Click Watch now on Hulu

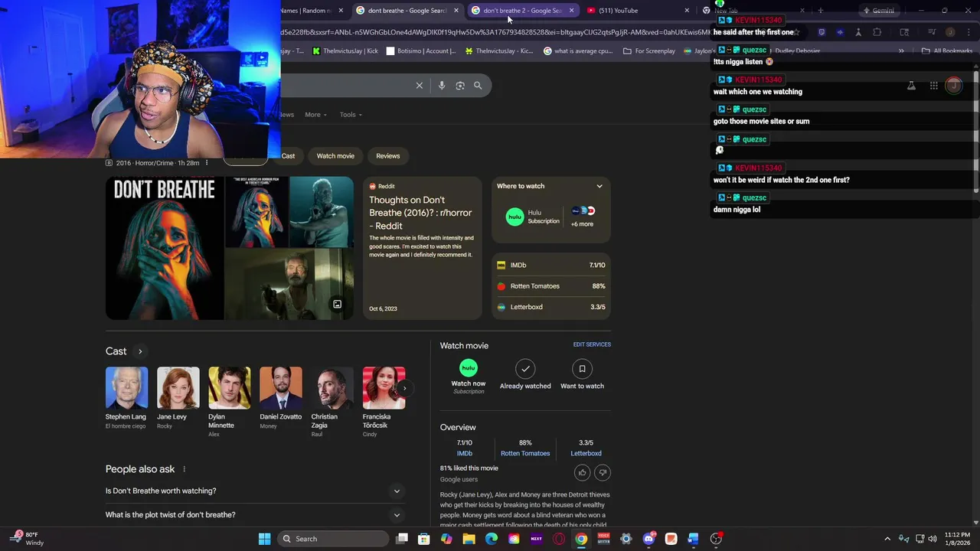(469, 377)
